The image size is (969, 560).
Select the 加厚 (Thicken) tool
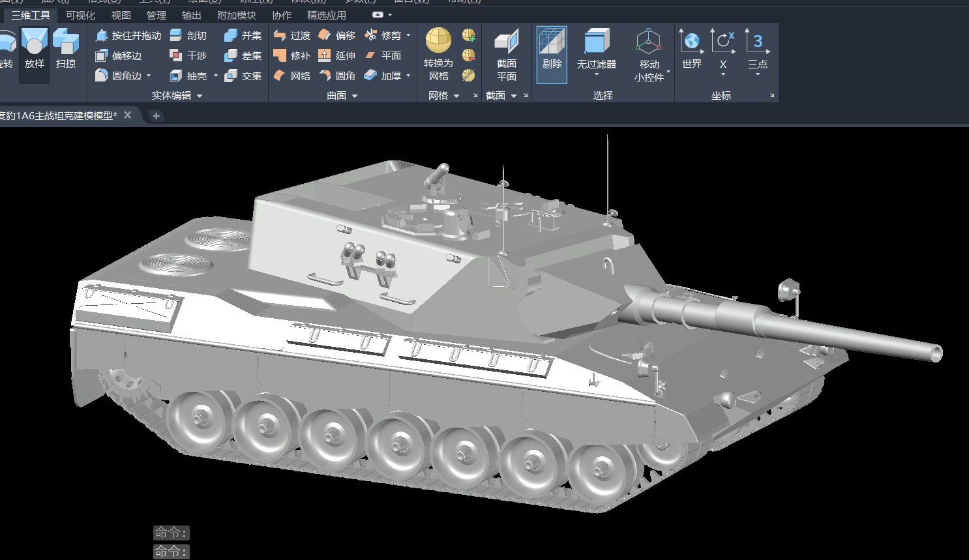pyautogui.click(x=383, y=76)
